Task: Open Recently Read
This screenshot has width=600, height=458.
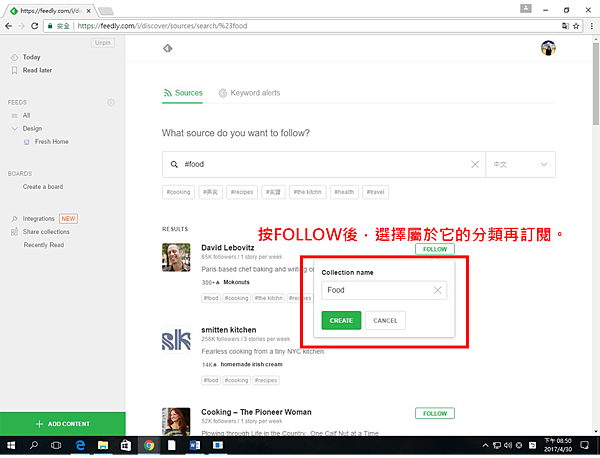Action: coord(44,245)
